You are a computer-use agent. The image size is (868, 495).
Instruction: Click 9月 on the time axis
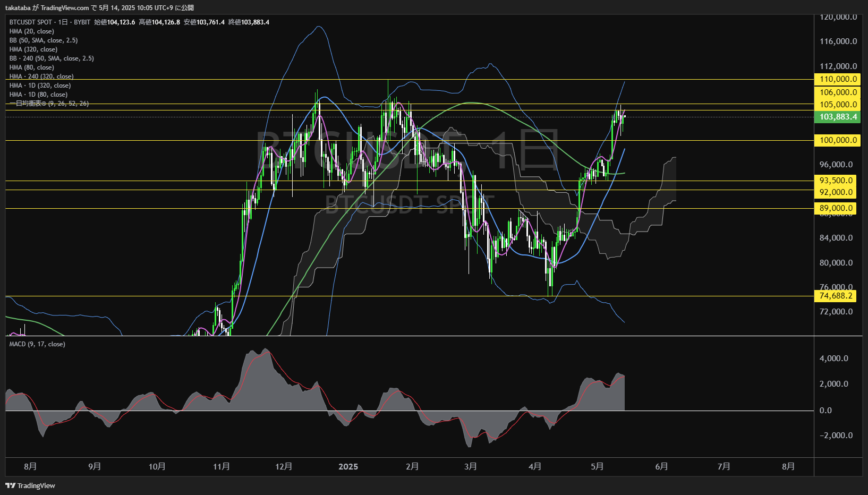95,466
